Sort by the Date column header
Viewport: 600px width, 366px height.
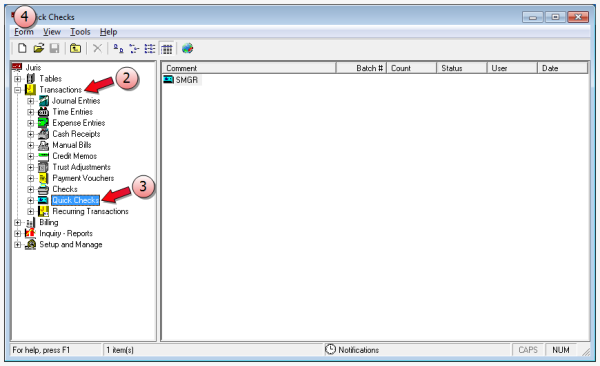click(x=562, y=68)
